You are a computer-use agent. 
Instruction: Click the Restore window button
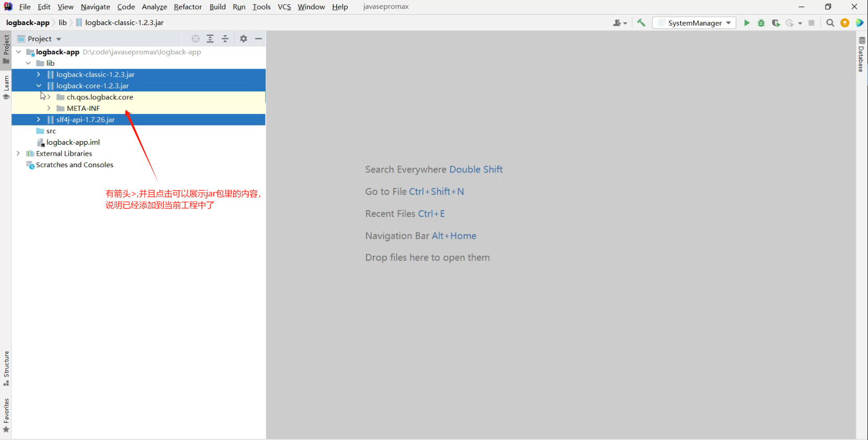click(828, 7)
